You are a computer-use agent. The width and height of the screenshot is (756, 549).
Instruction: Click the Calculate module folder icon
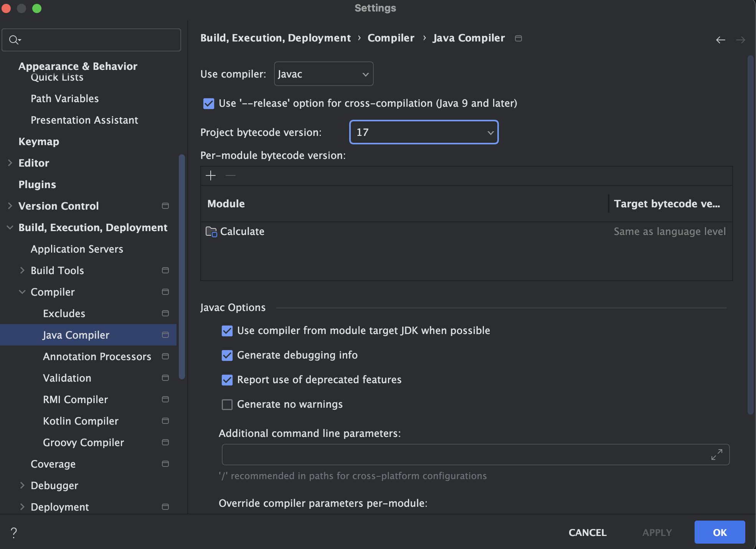coord(211,232)
